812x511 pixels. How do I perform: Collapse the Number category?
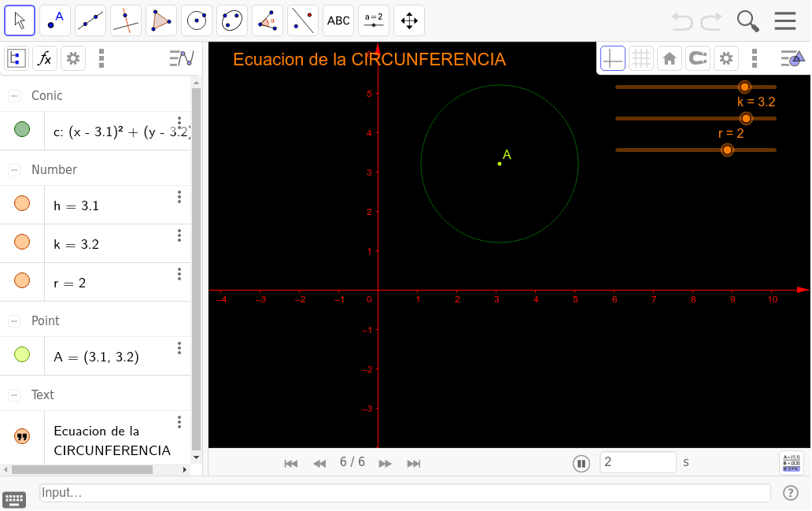point(14,170)
